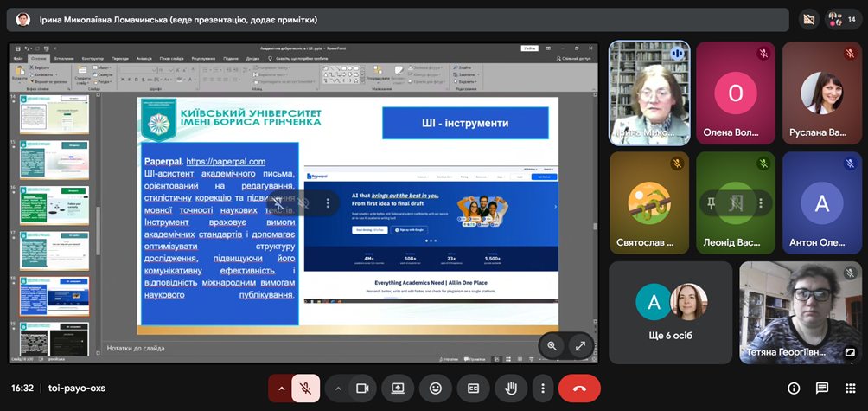Open the activities grid icon
868x411 pixels.
pyautogui.click(x=850, y=389)
